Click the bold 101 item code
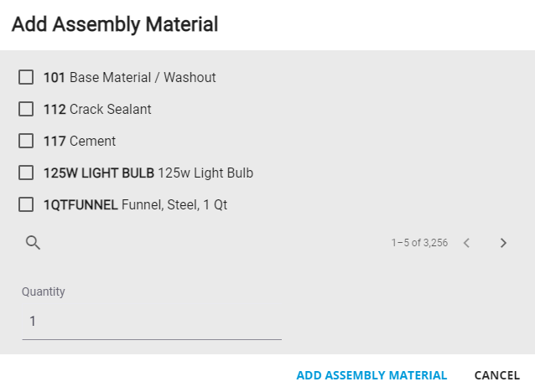 (55, 77)
